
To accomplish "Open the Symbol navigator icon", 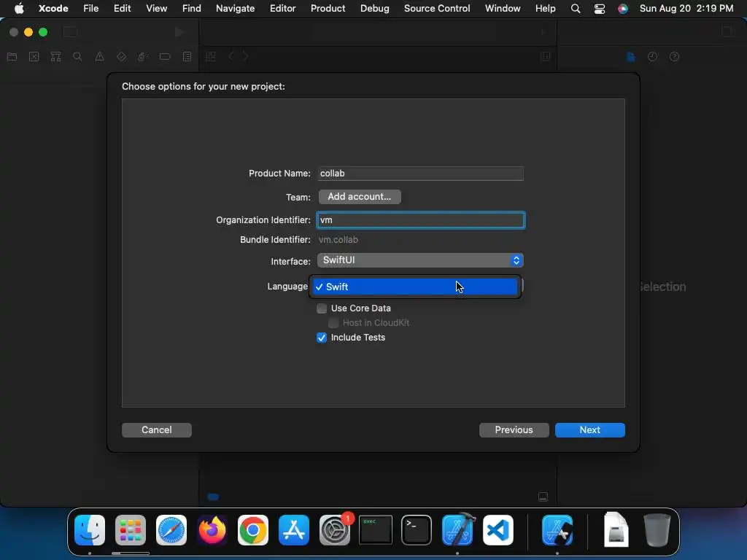I will click(55, 57).
